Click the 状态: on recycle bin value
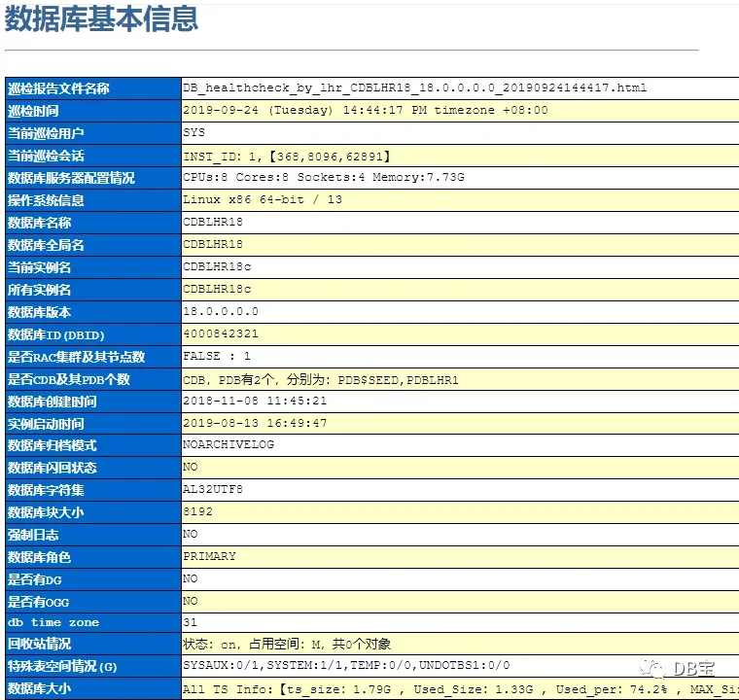Viewport: 739px width, 700px height. click(287, 645)
